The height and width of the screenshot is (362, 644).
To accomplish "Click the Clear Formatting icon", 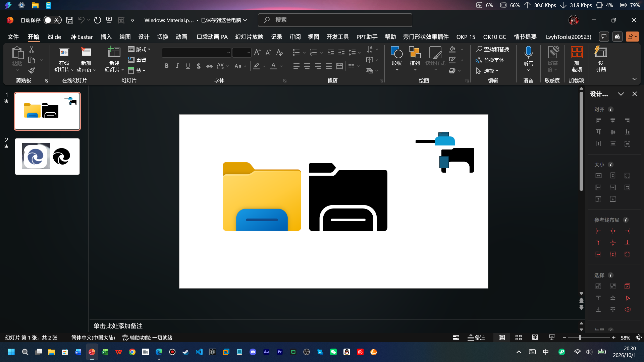I will pos(279,53).
